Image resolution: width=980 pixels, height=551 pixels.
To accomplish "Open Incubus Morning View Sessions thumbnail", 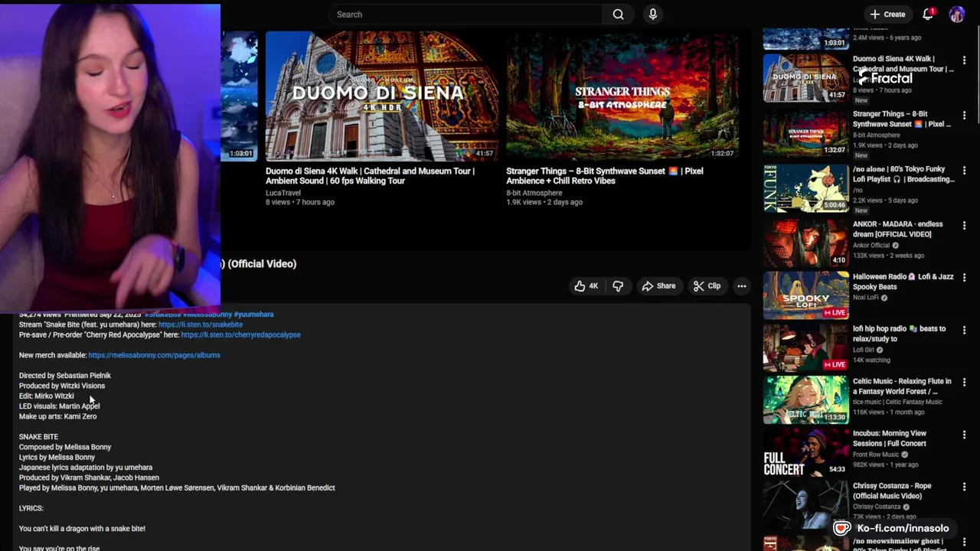I will [x=805, y=452].
